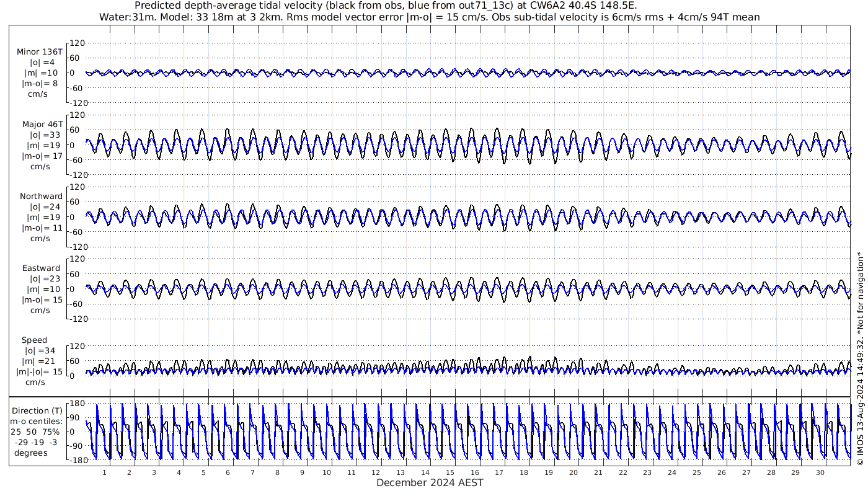The image size is (868, 496).
Task: Click day '26' on the date axis
Action: click(722, 472)
